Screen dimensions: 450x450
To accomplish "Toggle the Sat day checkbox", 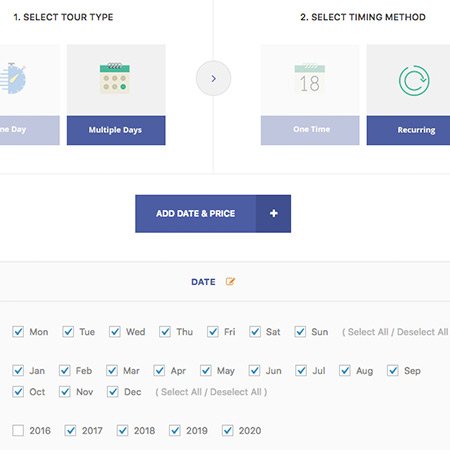I will 255,332.
